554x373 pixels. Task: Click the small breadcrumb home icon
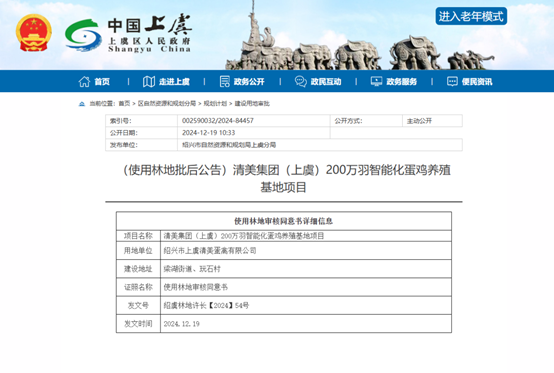[82, 104]
